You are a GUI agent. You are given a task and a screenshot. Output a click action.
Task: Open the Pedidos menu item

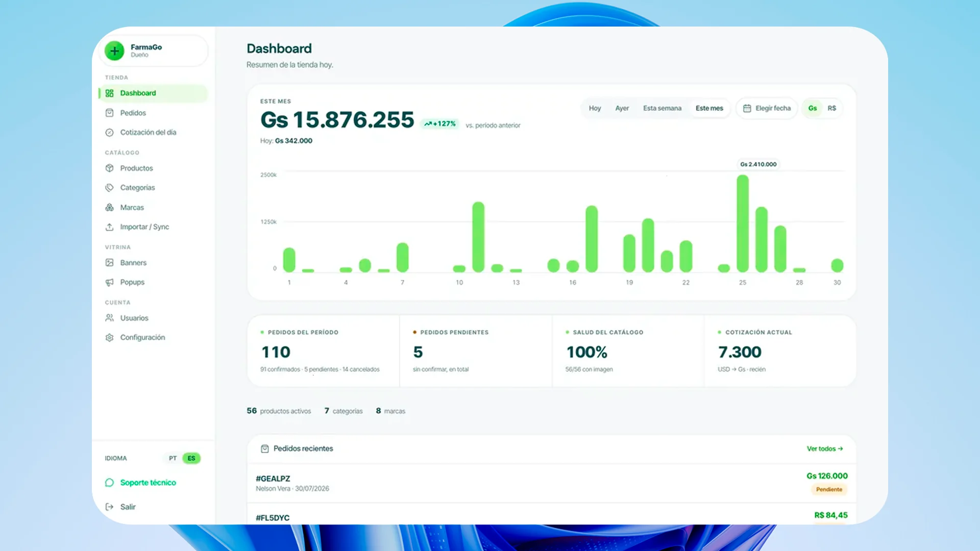(153, 113)
